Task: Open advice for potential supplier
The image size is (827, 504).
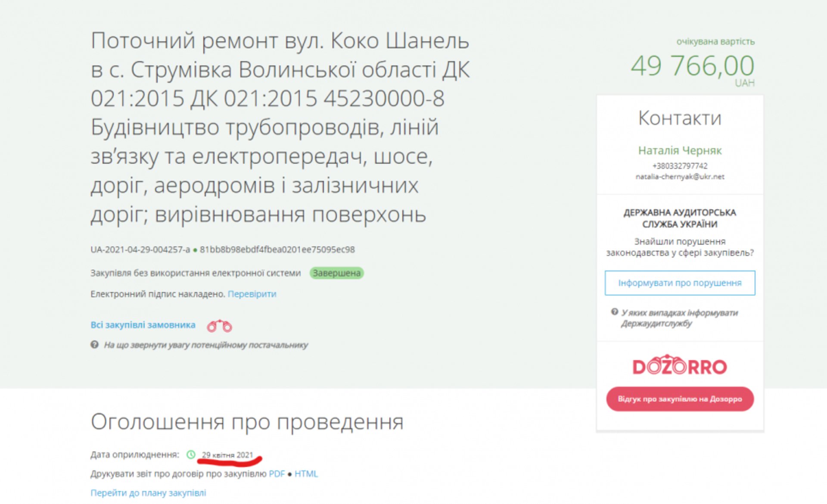Action: coord(206,345)
